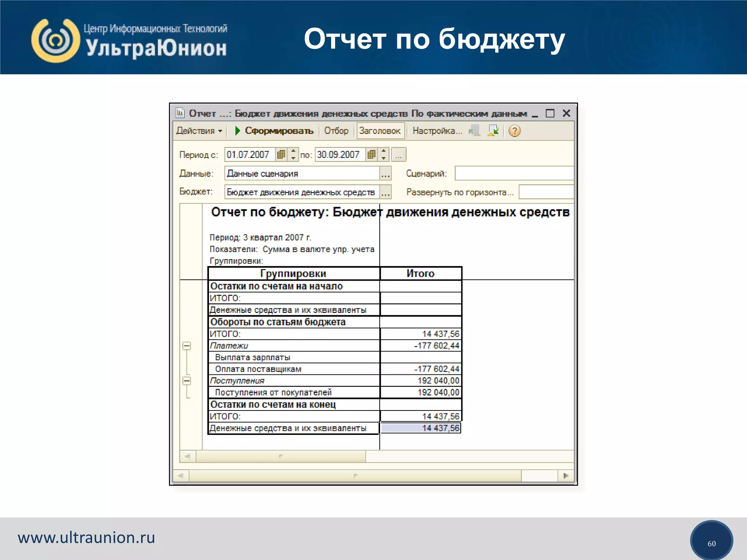Decrease end date with spinner down
747x560 pixels.
[x=384, y=158]
